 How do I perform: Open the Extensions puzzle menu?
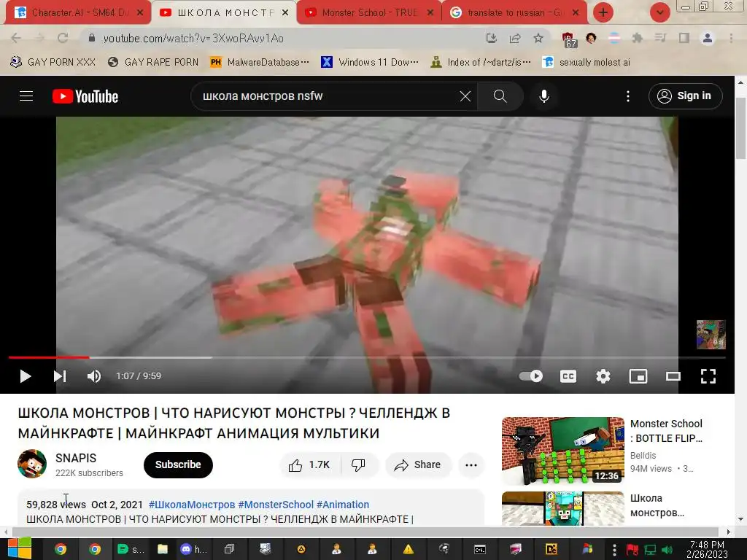(638, 38)
